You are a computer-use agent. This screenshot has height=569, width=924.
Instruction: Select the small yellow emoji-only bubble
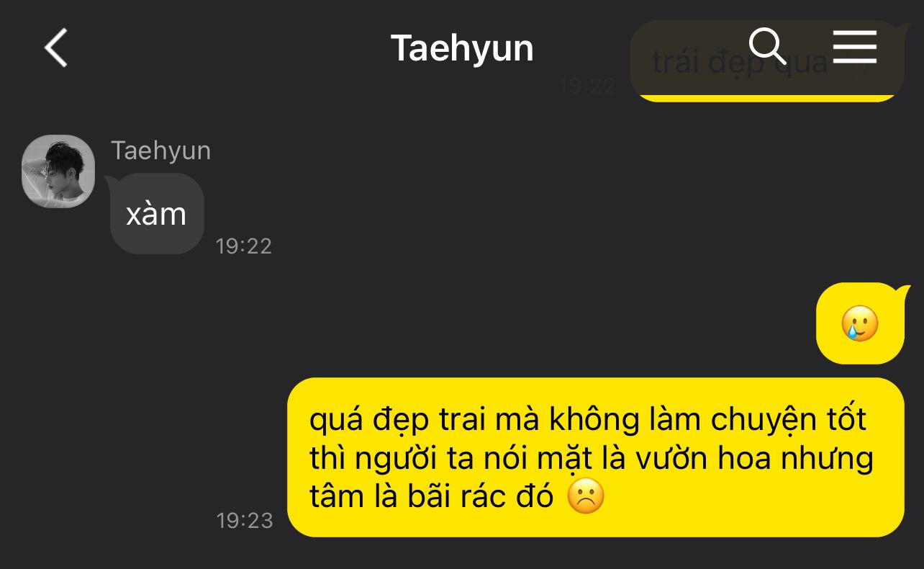[860, 323]
